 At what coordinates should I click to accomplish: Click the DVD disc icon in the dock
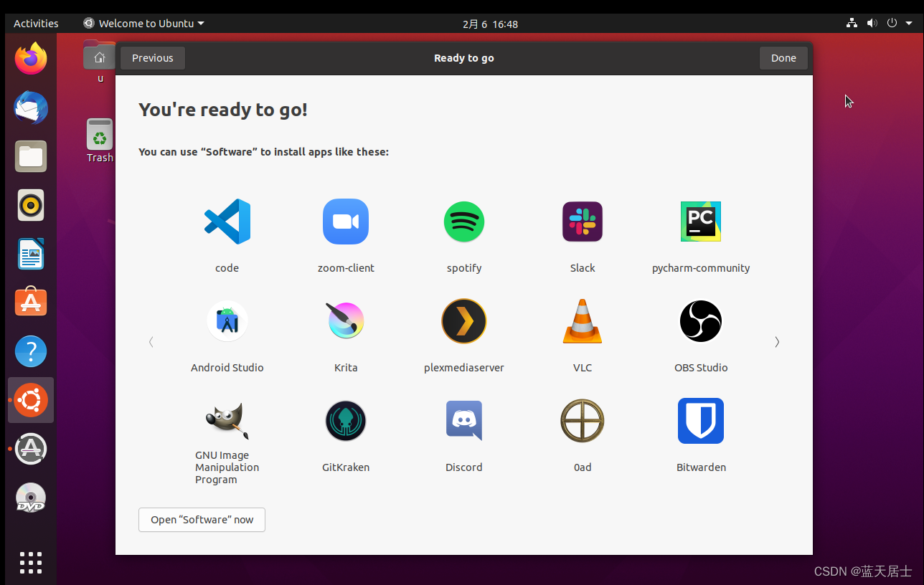click(31, 498)
